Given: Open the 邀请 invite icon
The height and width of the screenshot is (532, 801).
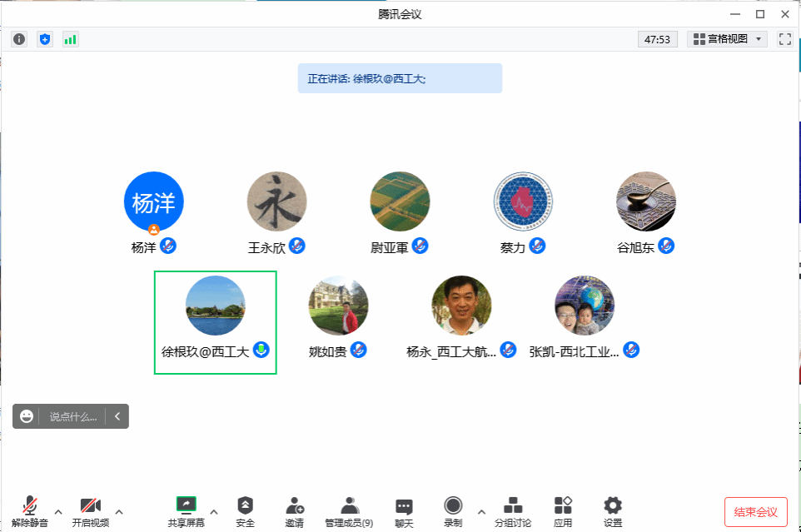Looking at the screenshot, I should [x=294, y=510].
